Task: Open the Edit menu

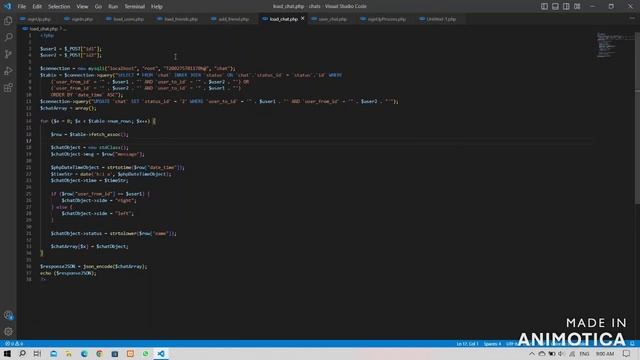Action: pos(37,7)
